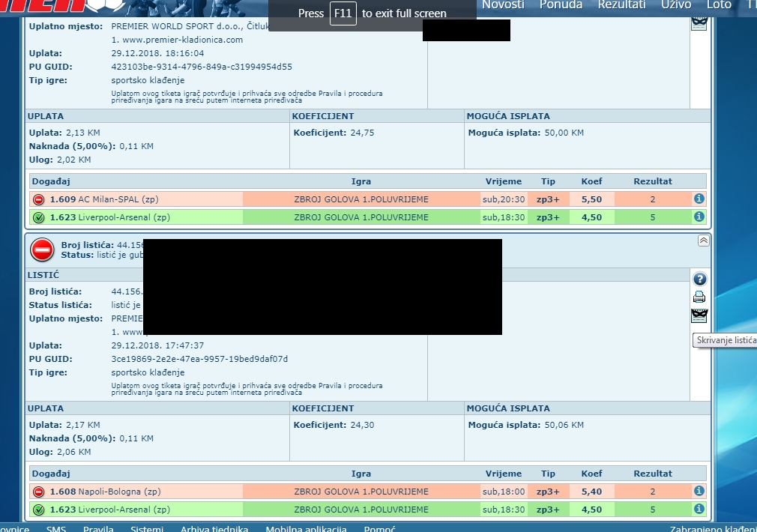Image resolution: width=757 pixels, height=532 pixels.
Task: Open the Loto section
Action: (719, 4)
